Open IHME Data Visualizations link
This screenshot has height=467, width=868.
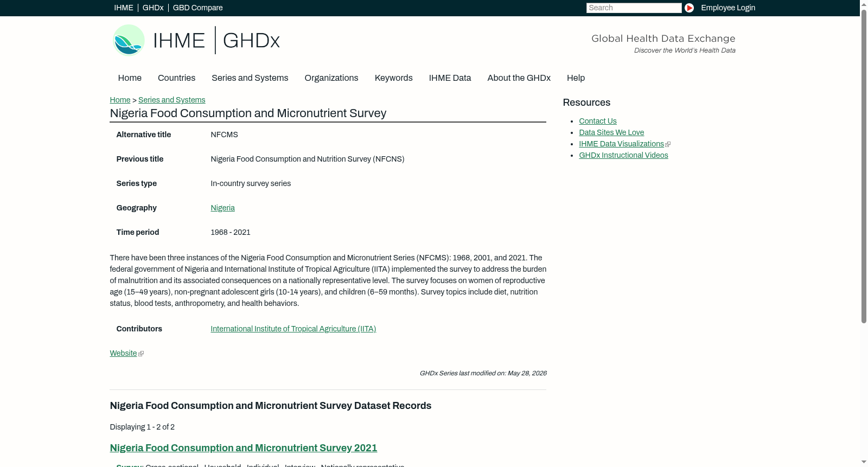pos(621,144)
